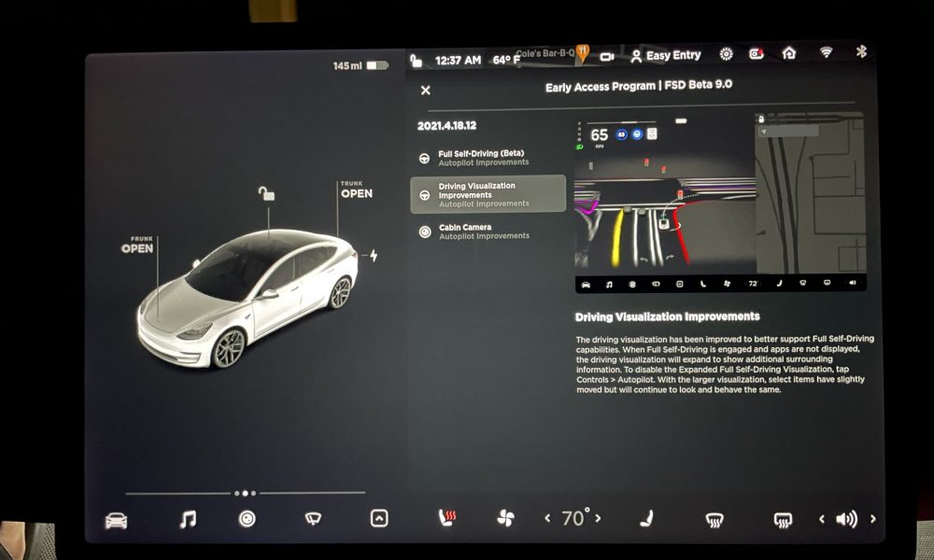Tap the 70° temperature setting

tap(574, 518)
